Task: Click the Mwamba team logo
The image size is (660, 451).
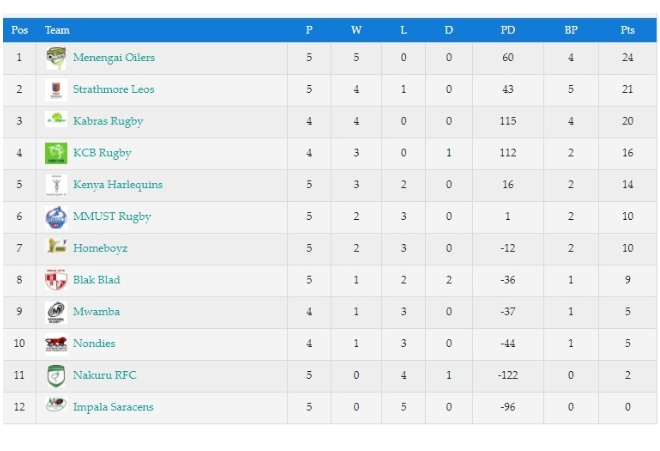Action: [x=56, y=312]
